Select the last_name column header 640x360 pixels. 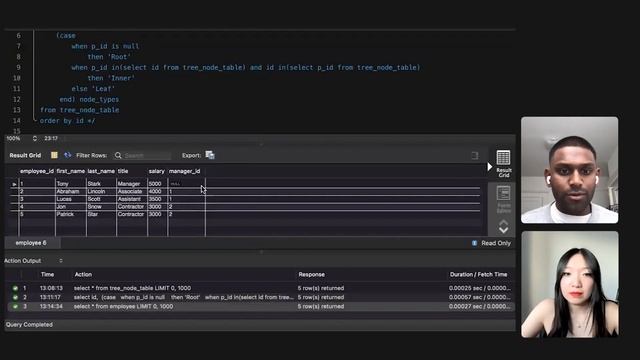pyautogui.click(x=101, y=171)
